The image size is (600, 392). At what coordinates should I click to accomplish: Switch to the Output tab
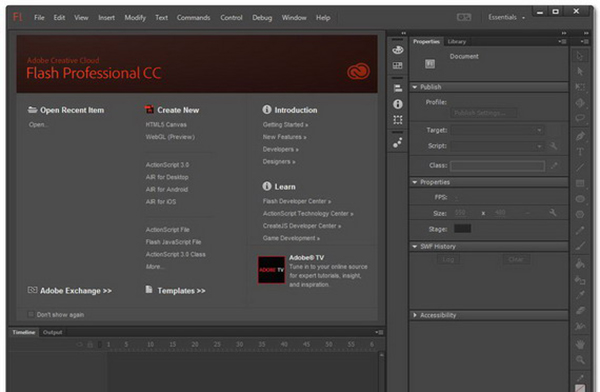52,332
